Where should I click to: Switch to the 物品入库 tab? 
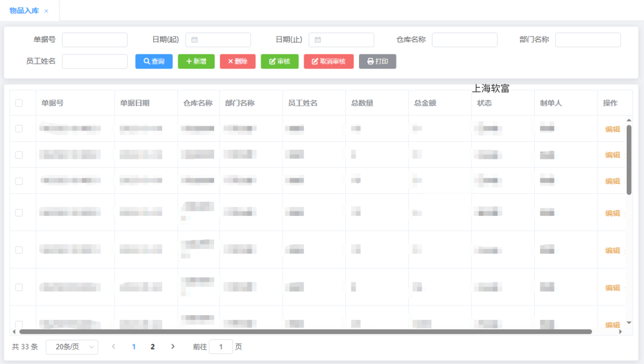tap(24, 11)
